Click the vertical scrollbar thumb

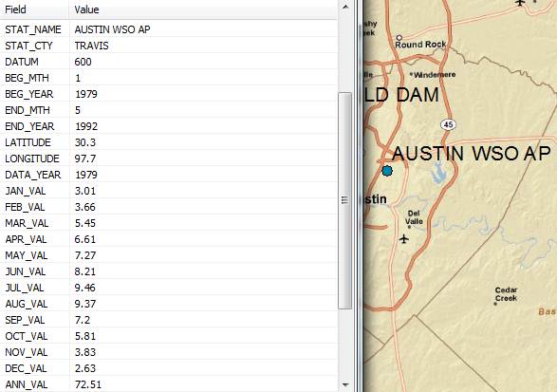point(345,201)
